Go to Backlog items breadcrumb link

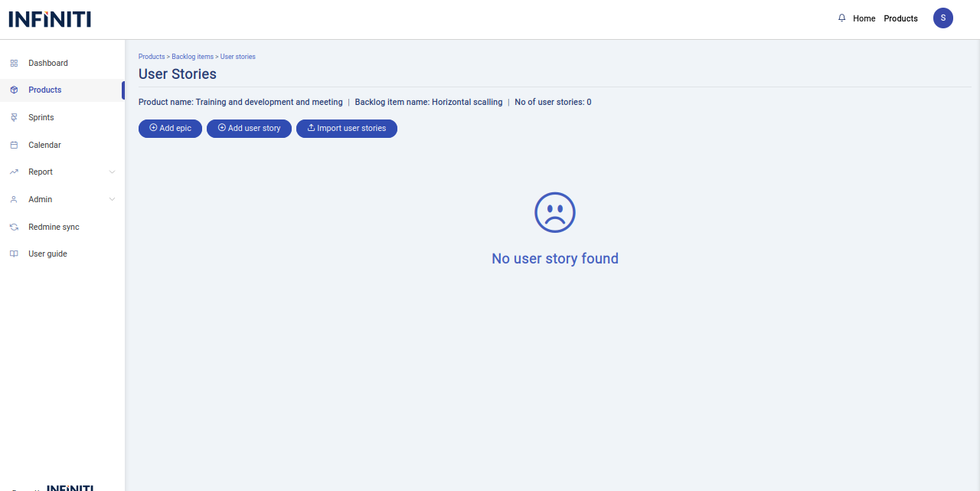point(192,57)
